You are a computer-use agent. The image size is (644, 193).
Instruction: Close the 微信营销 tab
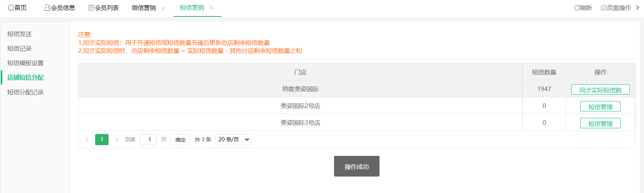pos(163,8)
